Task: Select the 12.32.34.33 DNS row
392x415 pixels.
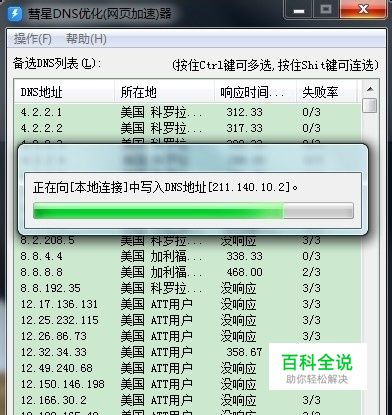Action: pyautogui.click(x=187, y=352)
